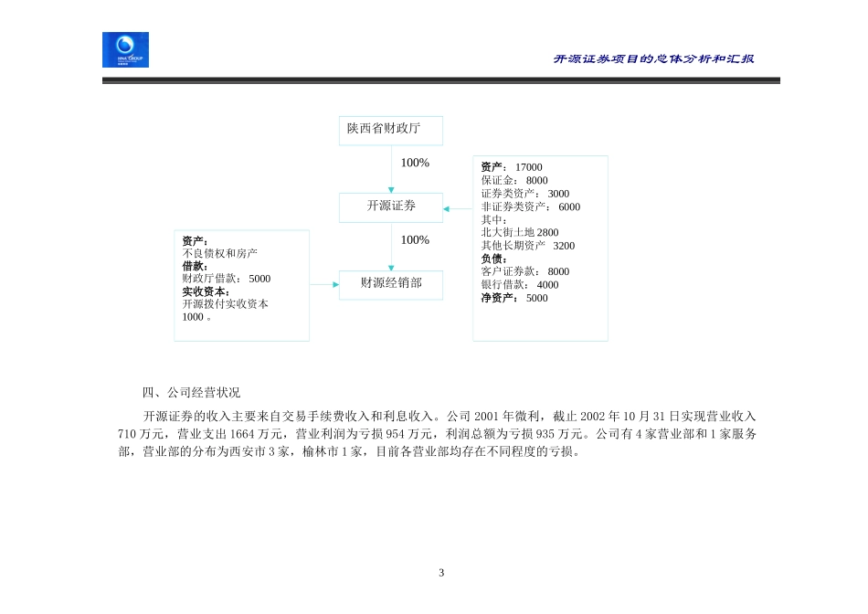
Task: Click text 客户证券款： 8000
Action: (x=525, y=272)
